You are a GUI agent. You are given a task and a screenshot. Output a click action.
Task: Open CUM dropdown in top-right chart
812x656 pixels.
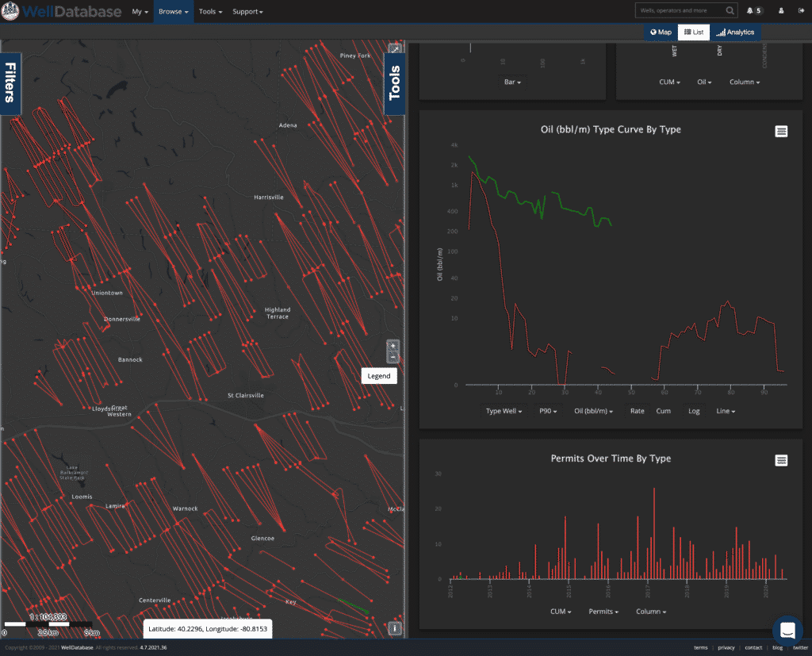click(x=669, y=82)
